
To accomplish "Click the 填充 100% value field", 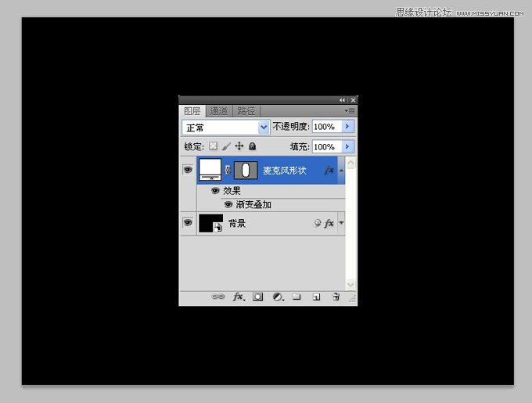I will pyautogui.click(x=326, y=146).
